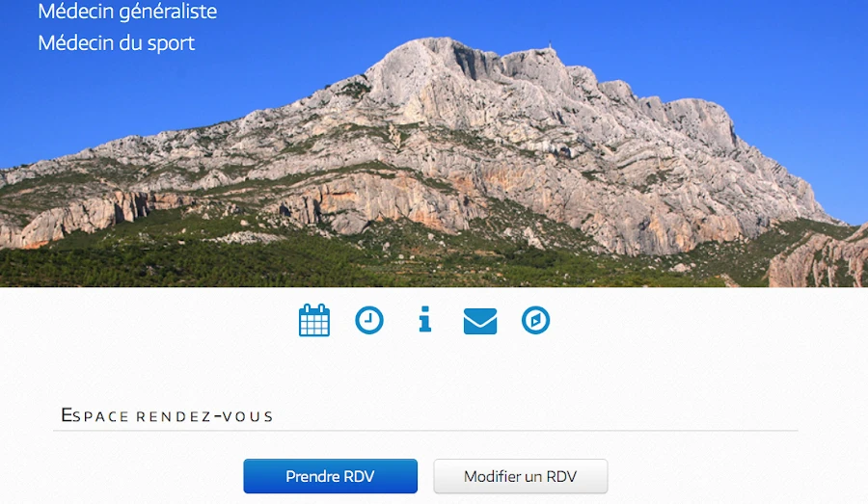Viewport: 868px width, 504px height.
Task: Open the information 'i' icon
Action: pos(424,319)
